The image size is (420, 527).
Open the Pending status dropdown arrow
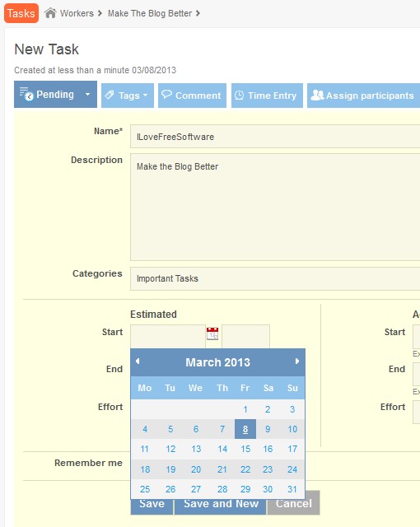[87, 95]
